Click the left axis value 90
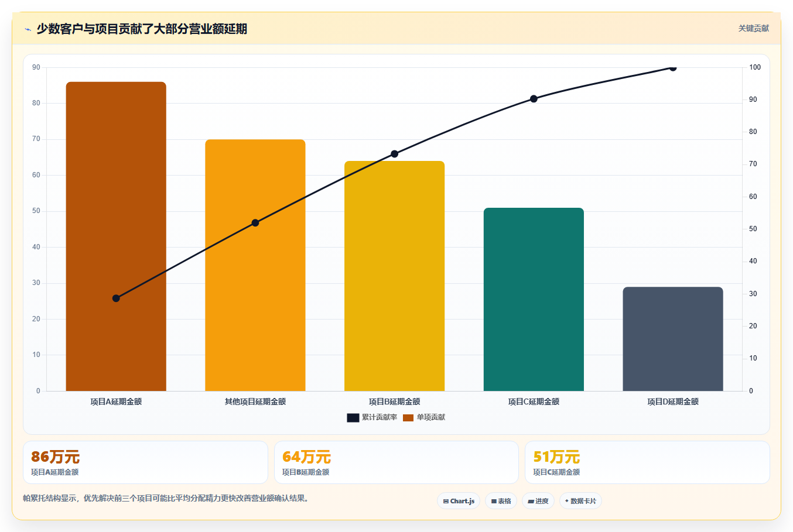Screen dimensions: 793x532 tap(36, 67)
